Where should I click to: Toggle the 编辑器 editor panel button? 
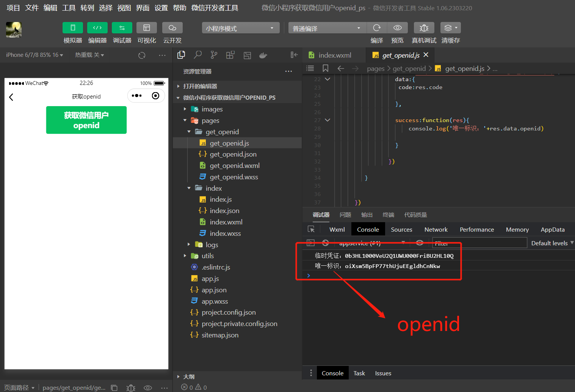[97, 28]
